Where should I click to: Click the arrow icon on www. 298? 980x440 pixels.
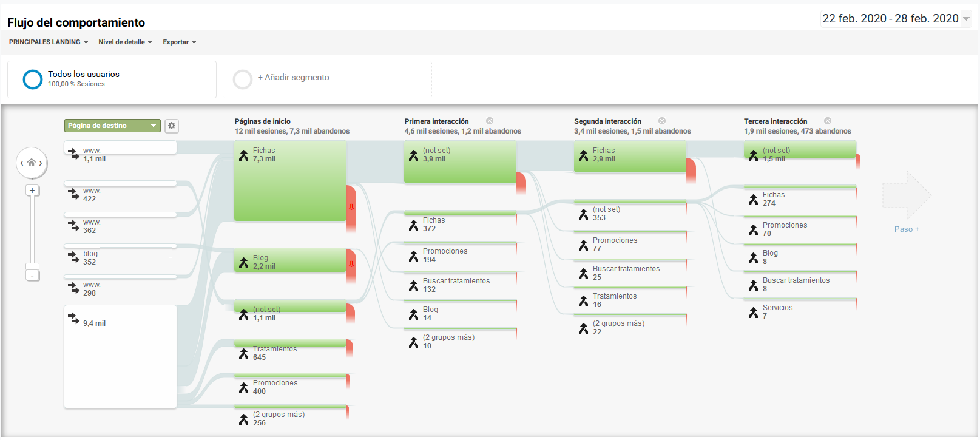[73, 288]
